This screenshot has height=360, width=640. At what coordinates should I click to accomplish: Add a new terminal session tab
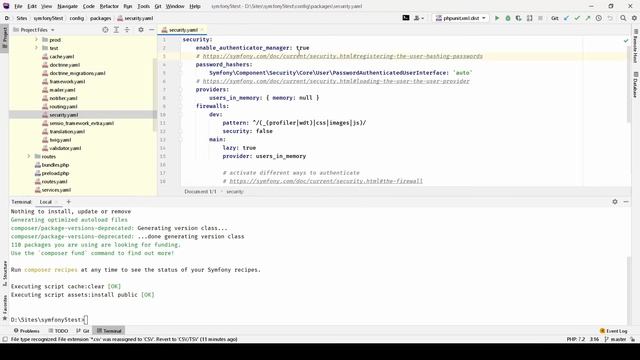click(x=69, y=202)
